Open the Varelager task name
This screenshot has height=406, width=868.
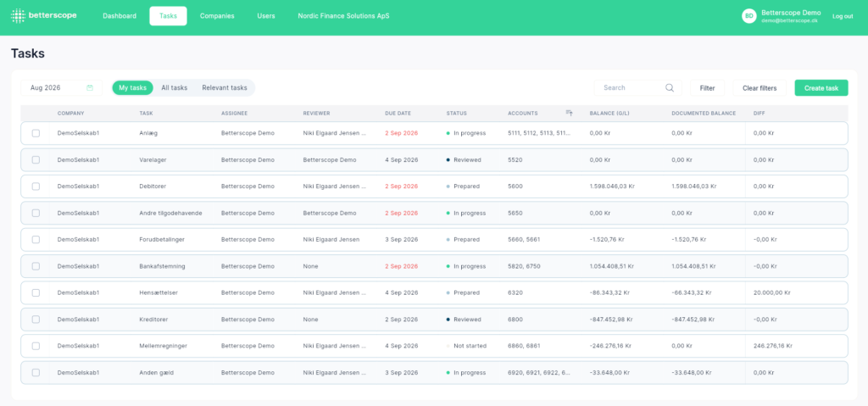point(153,159)
